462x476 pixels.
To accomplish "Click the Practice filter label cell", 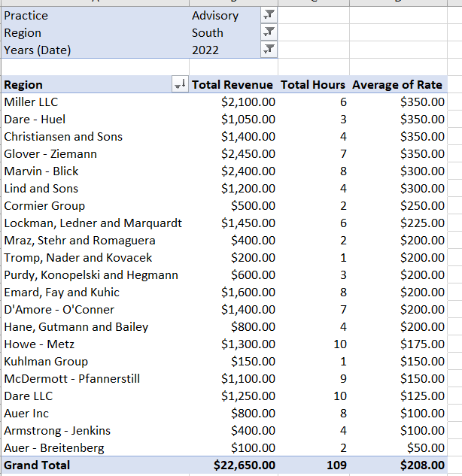I will [26, 16].
